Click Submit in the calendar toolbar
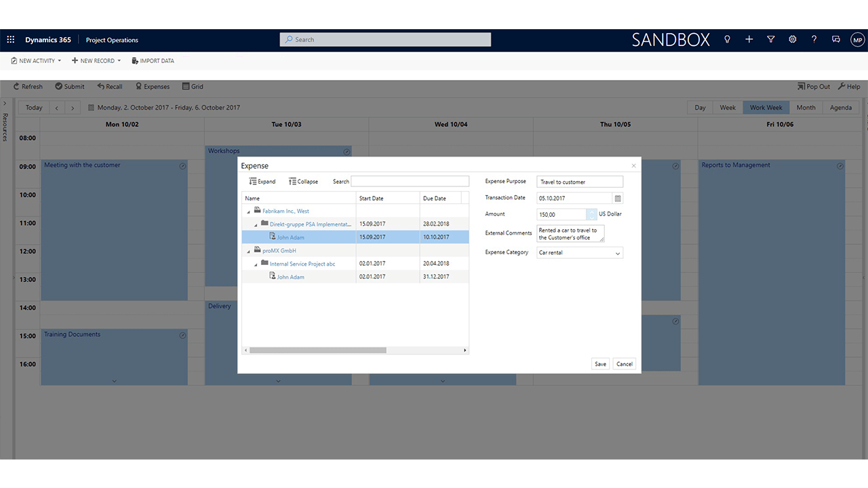The height and width of the screenshot is (488, 868). pos(70,87)
